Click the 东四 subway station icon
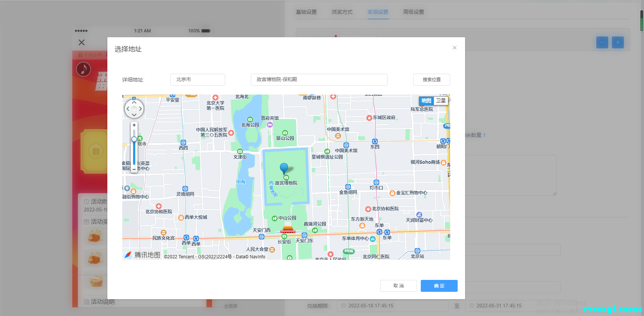The image size is (644, 316). click(375, 141)
